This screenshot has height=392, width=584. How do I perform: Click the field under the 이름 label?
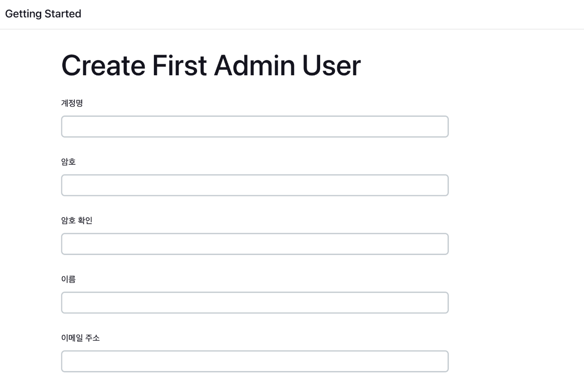click(255, 302)
